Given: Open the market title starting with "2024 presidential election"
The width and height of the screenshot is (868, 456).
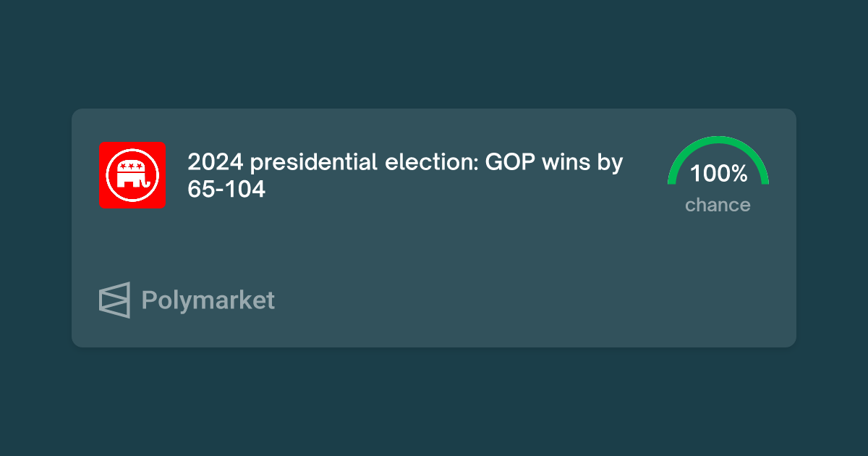Looking at the screenshot, I should pyautogui.click(x=405, y=175).
